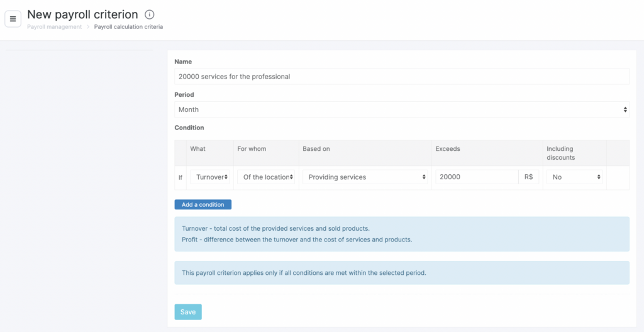Click the 'New payroll criterion' page title

pos(82,14)
